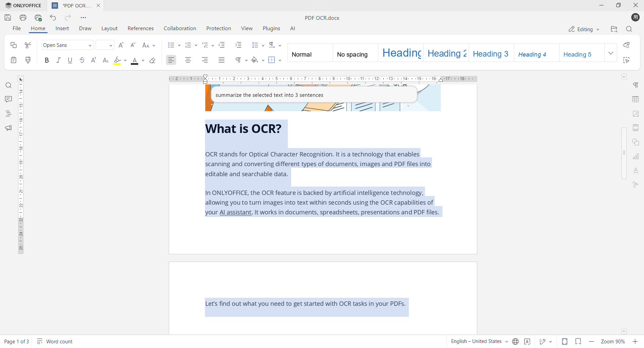Viewport: 644px width, 348px height.
Task: Increase paragraph indent
Action: point(238,45)
